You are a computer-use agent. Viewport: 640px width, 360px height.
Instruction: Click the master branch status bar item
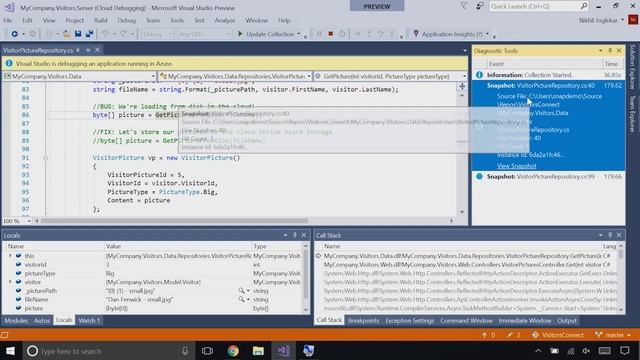click(613, 335)
